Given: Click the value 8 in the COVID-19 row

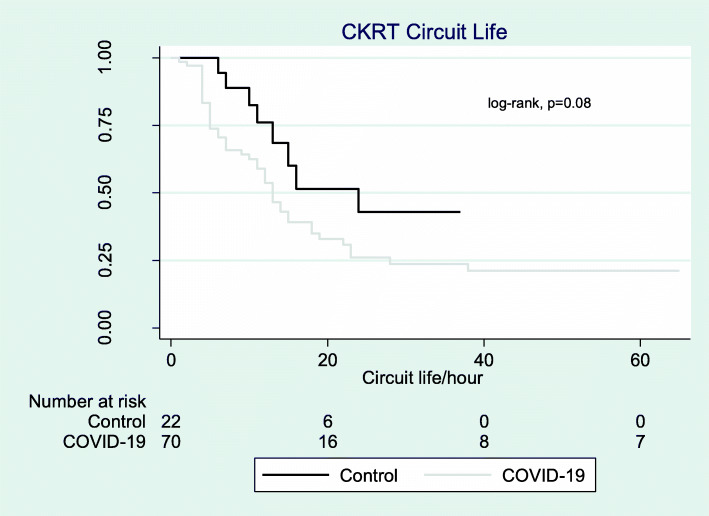Looking at the screenshot, I should tap(484, 441).
